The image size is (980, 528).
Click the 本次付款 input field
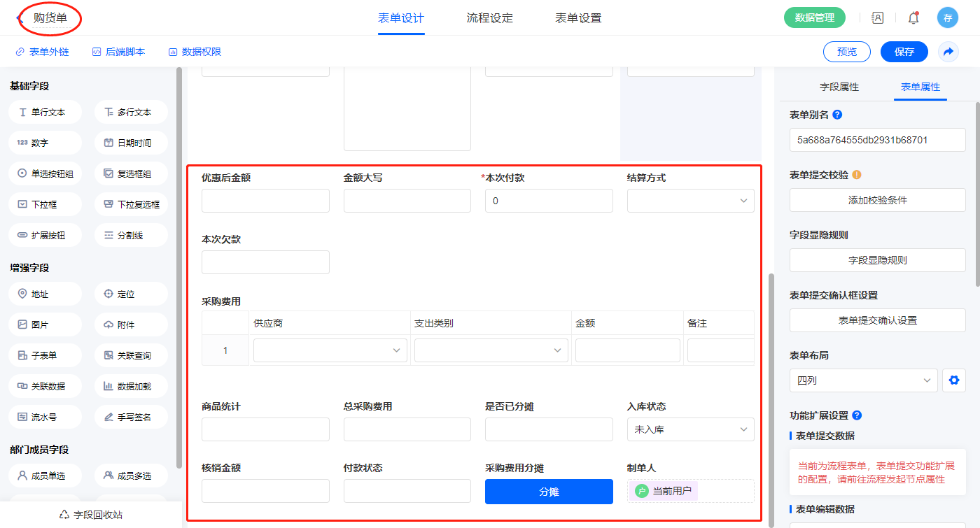pos(549,201)
